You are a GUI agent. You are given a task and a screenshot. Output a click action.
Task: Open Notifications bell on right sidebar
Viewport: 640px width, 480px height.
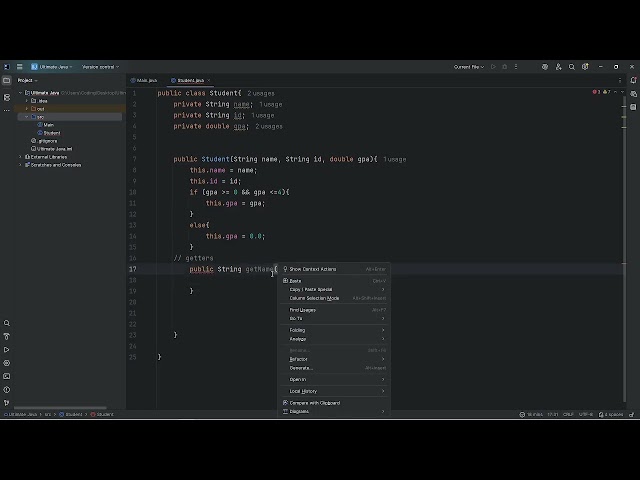pyautogui.click(x=633, y=80)
